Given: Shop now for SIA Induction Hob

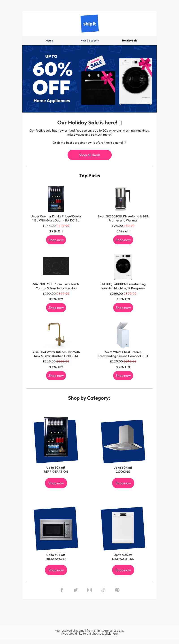Looking at the screenshot, I should click(56, 308).
